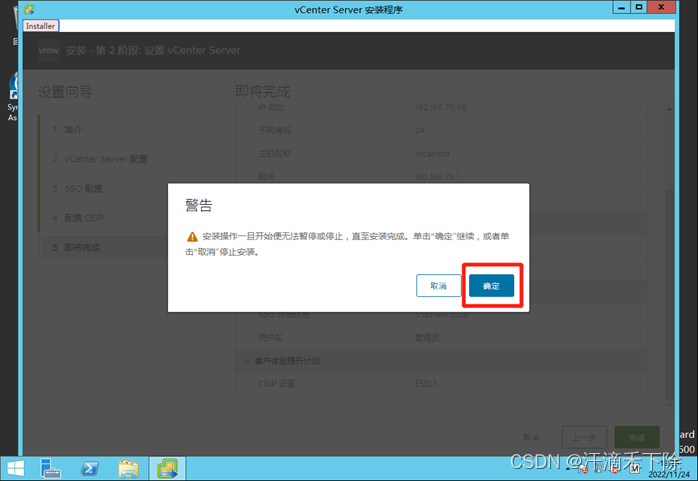Image resolution: width=698 pixels, height=481 pixels.
Task: Click the 完成 button in the wizard
Action: click(x=637, y=437)
